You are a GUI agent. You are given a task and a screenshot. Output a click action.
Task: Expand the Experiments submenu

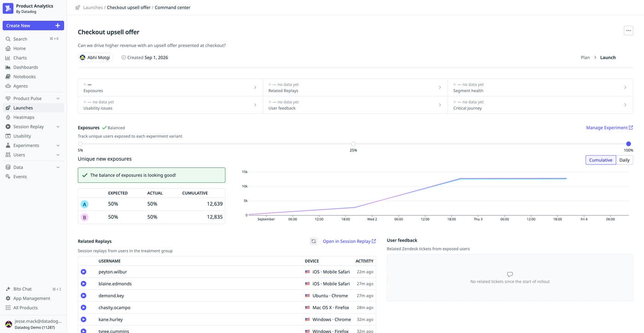pyautogui.click(x=58, y=146)
